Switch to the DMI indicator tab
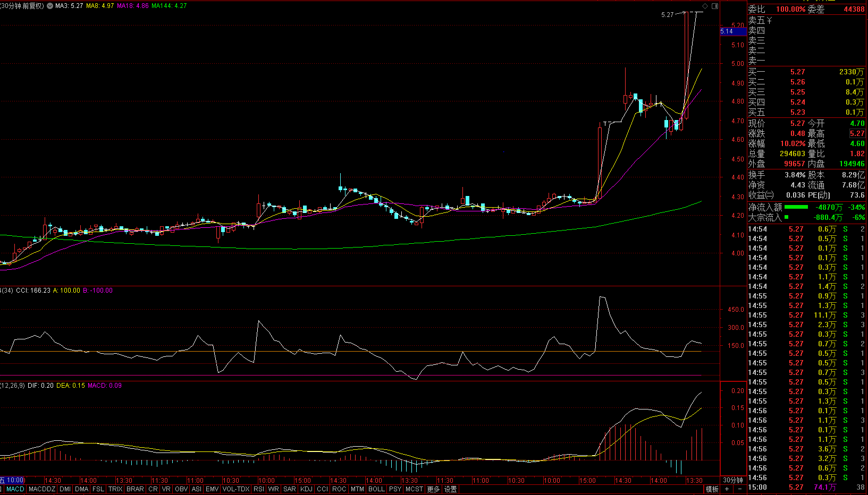 (x=65, y=489)
